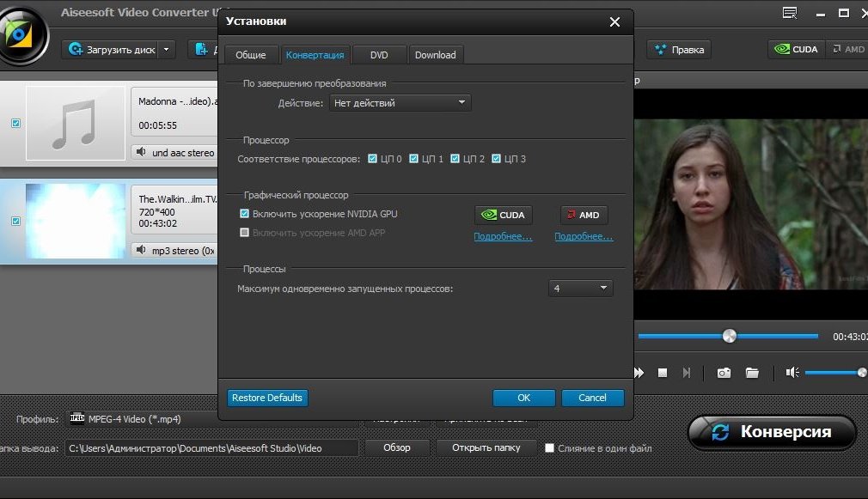The image size is (868, 499).
Task: Open the Edit (Правка) effects button
Action: 679,50
